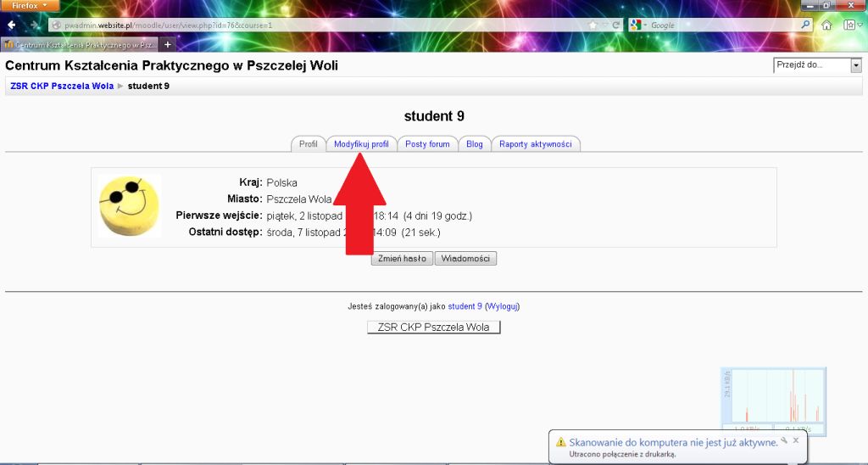Screen dimensions: 868x465
Task: Open the bookmarks toolbar menu icon
Action: (849, 25)
